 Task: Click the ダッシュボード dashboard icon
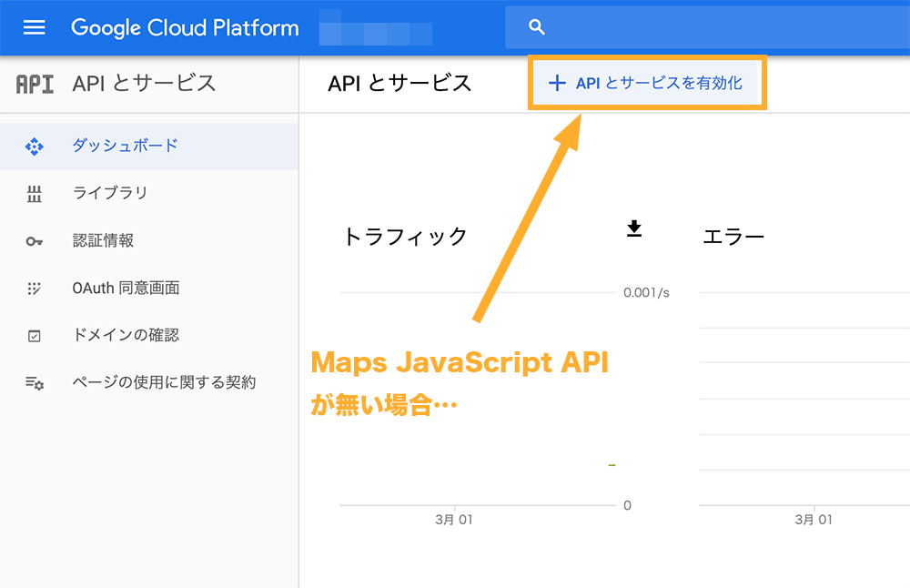pyautogui.click(x=35, y=147)
